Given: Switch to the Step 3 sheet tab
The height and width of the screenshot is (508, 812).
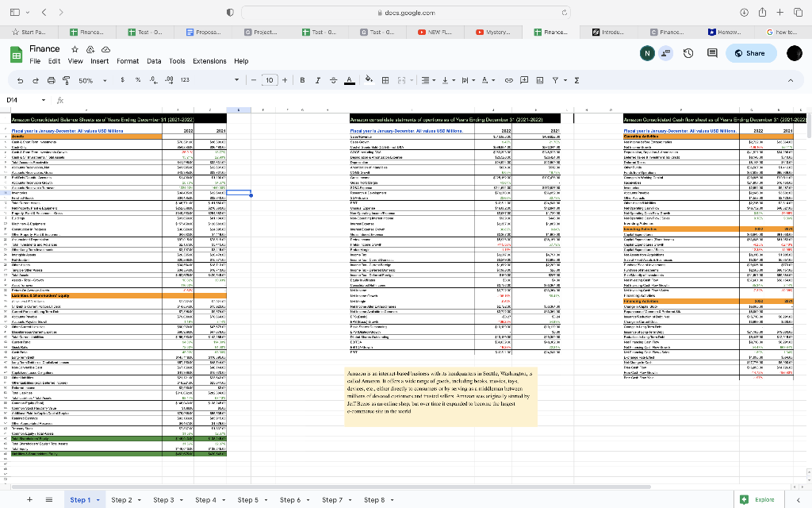Looking at the screenshot, I should pyautogui.click(x=163, y=500).
